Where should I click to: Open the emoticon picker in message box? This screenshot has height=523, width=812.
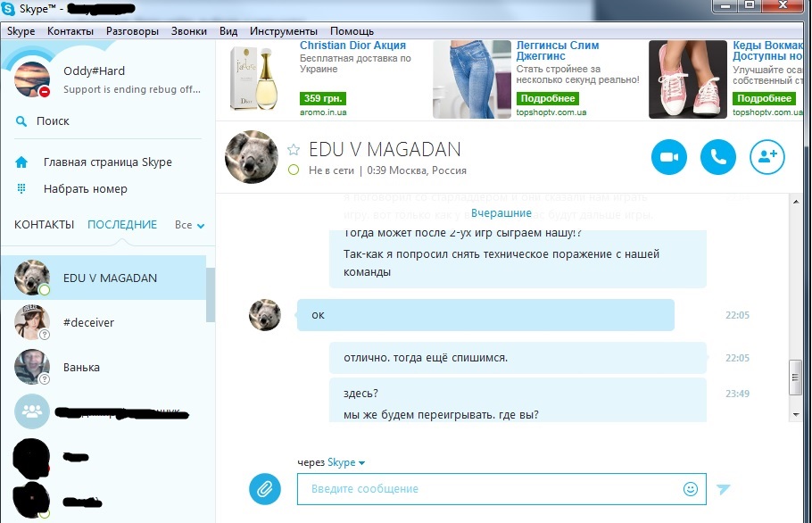[691, 489]
